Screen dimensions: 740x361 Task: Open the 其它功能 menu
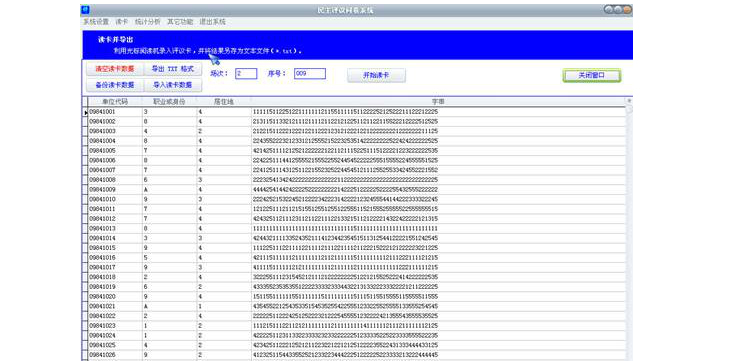point(180,22)
